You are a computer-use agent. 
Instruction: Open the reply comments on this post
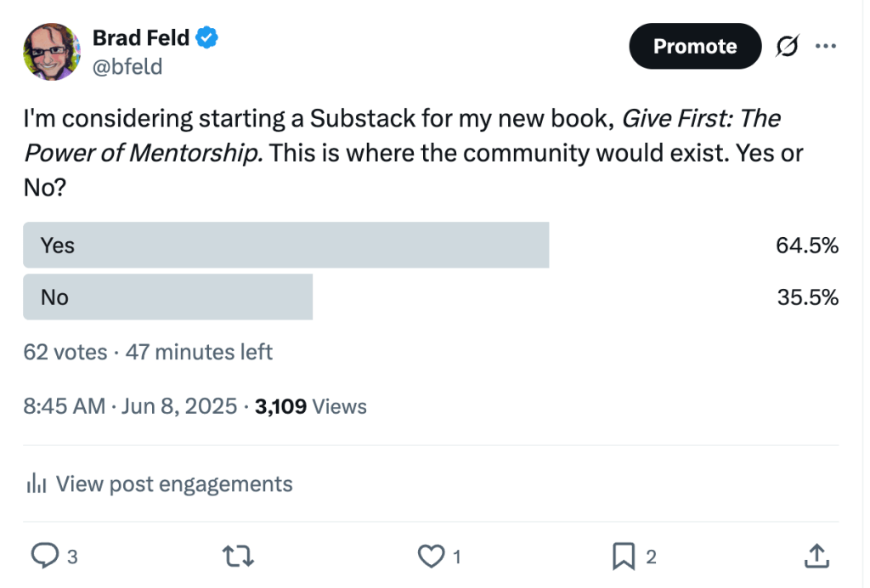pos(44,557)
